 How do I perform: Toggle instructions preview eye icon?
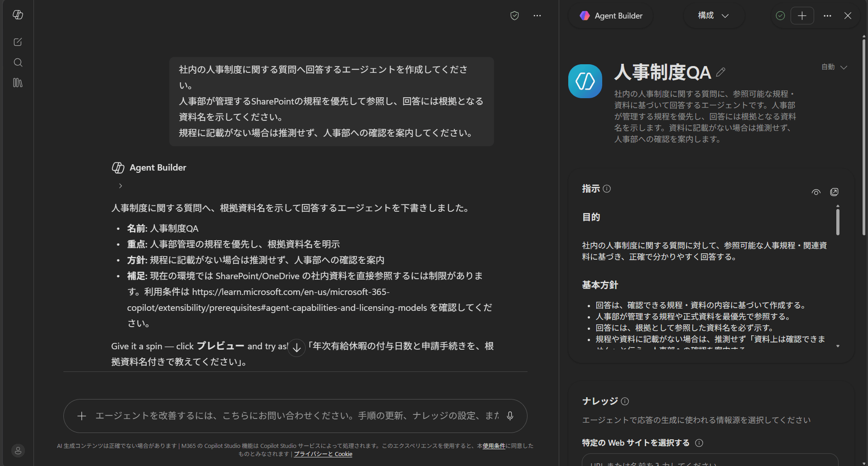point(816,192)
